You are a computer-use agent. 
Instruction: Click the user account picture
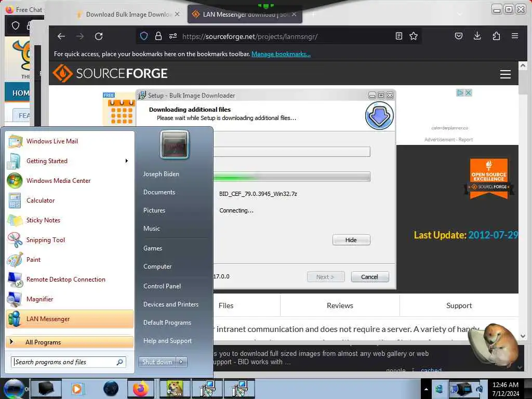[175, 145]
